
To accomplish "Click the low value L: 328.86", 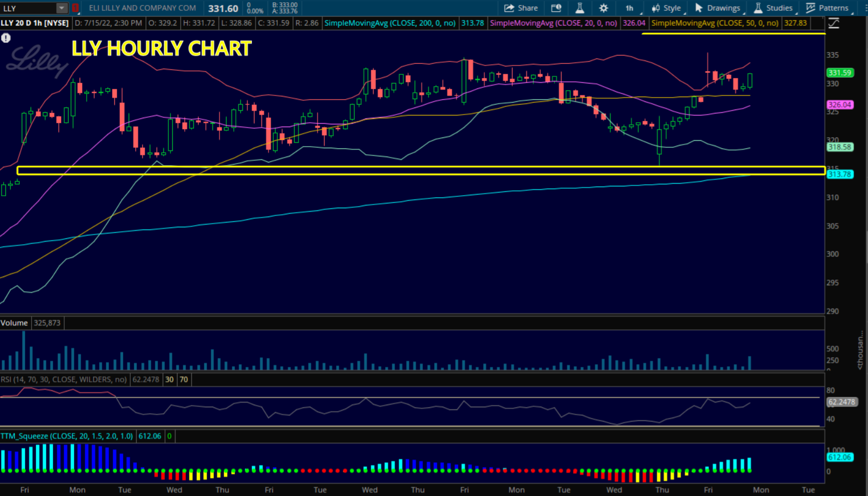I will 236,23.
